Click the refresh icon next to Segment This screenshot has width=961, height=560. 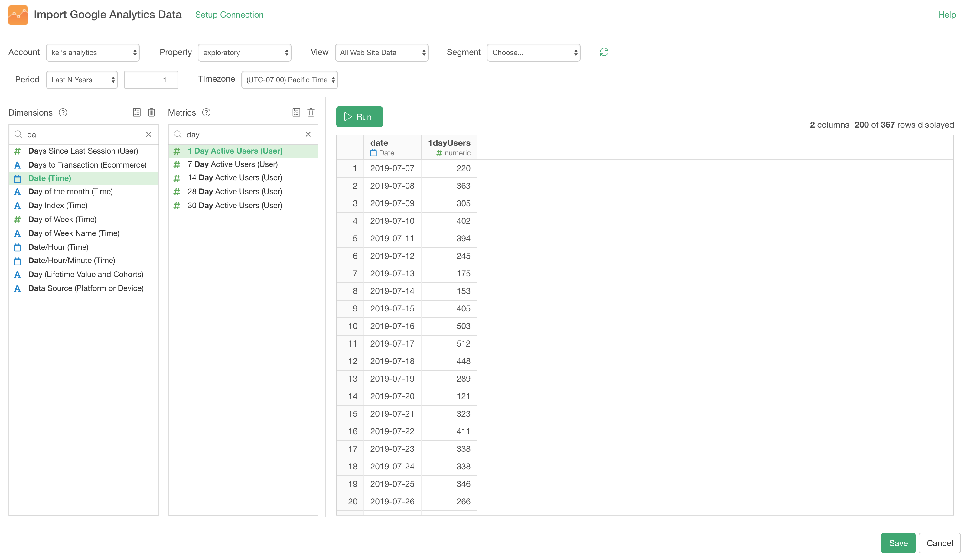(604, 52)
